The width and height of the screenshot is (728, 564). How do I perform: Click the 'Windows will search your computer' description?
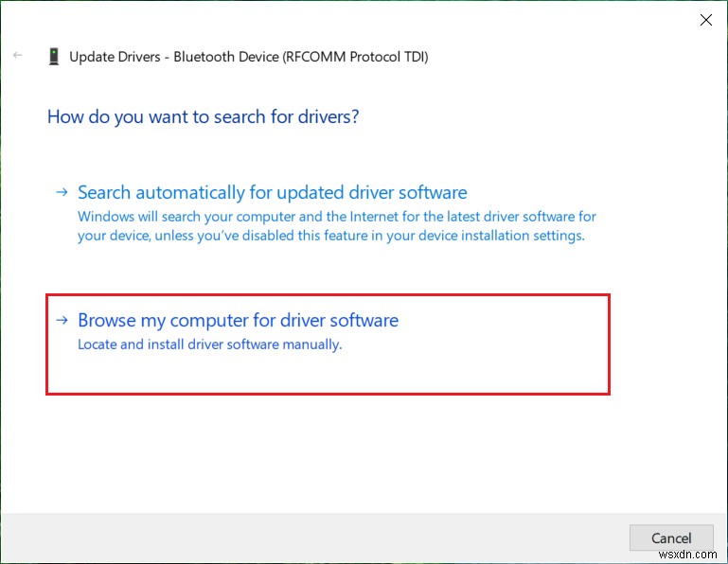(337, 226)
